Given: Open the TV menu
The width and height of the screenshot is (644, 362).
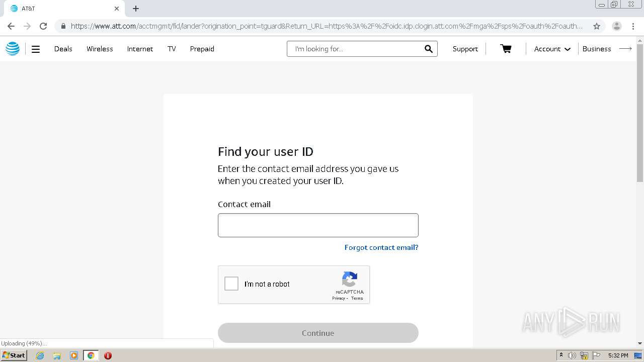Looking at the screenshot, I should pyautogui.click(x=172, y=49).
